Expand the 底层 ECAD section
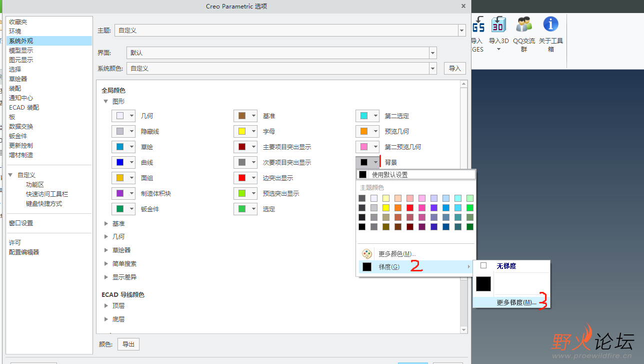The width and height of the screenshot is (644, 364). (106, 319)
